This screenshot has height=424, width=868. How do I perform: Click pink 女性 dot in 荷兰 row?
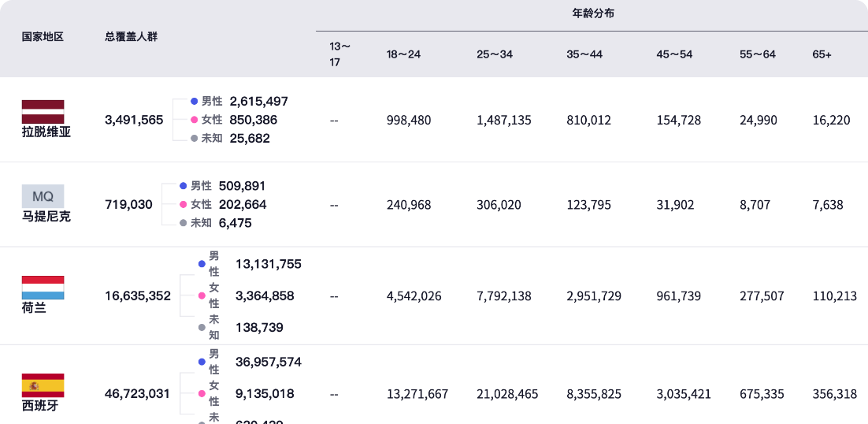(x=202, y=296)
